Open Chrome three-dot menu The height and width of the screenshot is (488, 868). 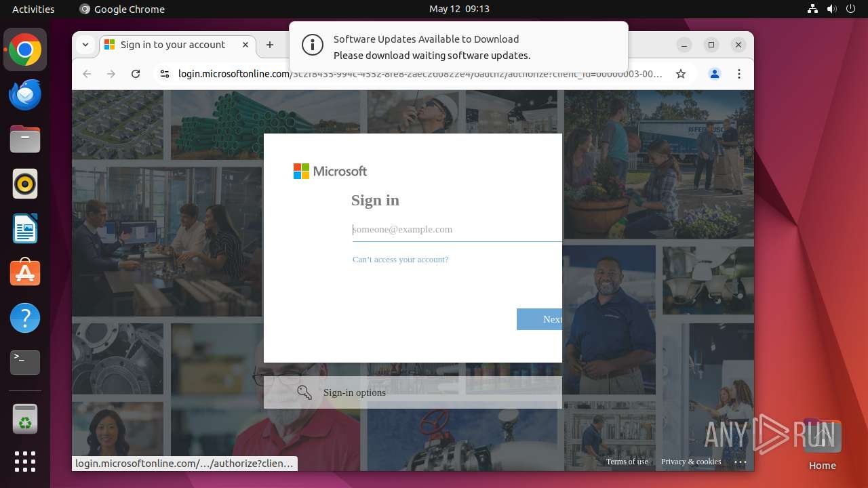pos(739,74)
